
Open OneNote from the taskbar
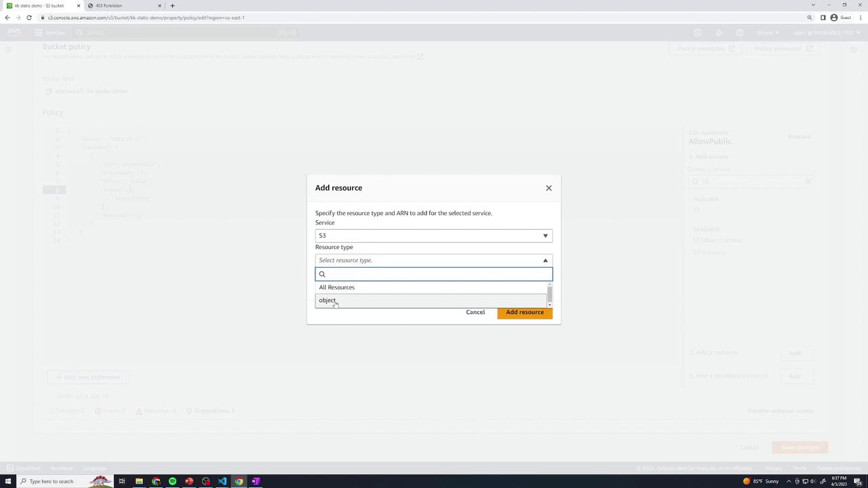(x=256, y=481)
